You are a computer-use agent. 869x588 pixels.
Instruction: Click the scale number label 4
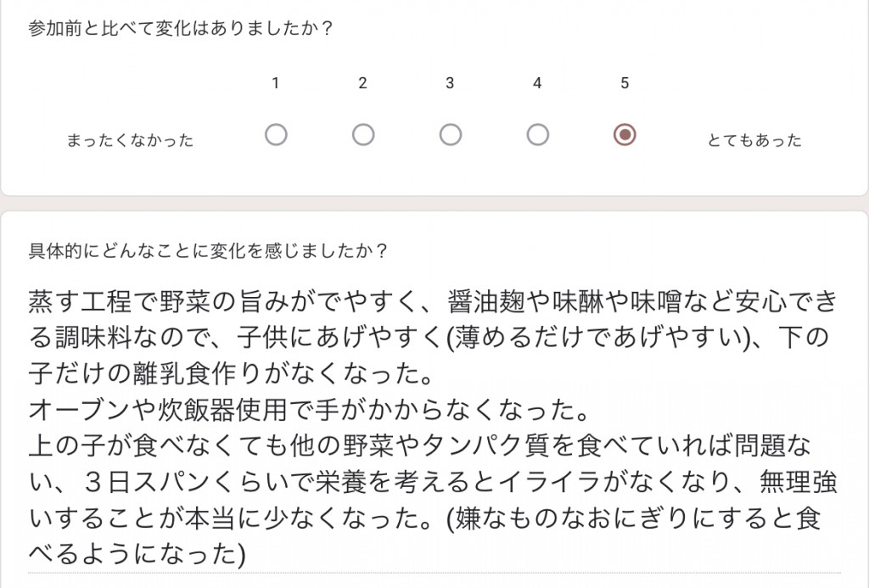537,83
